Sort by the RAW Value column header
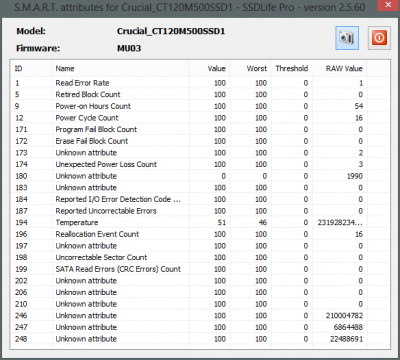Viewport: 400px width, 360px height. [340, 69]
